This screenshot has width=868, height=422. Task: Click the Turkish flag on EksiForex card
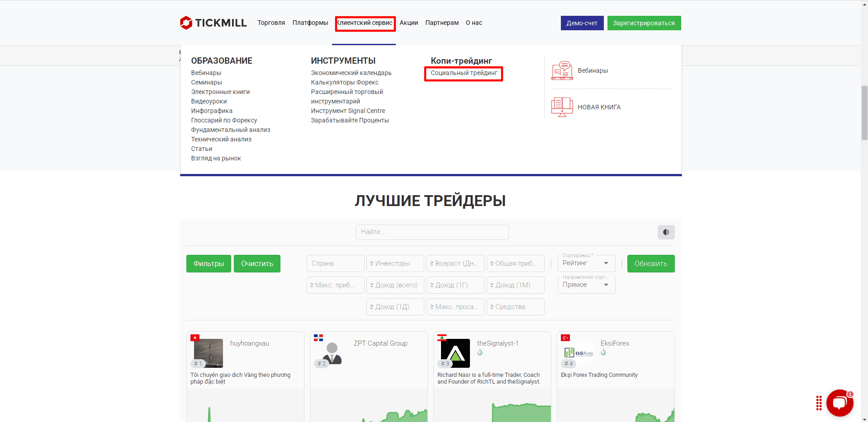pyautogui.click(x=565, y=338)
